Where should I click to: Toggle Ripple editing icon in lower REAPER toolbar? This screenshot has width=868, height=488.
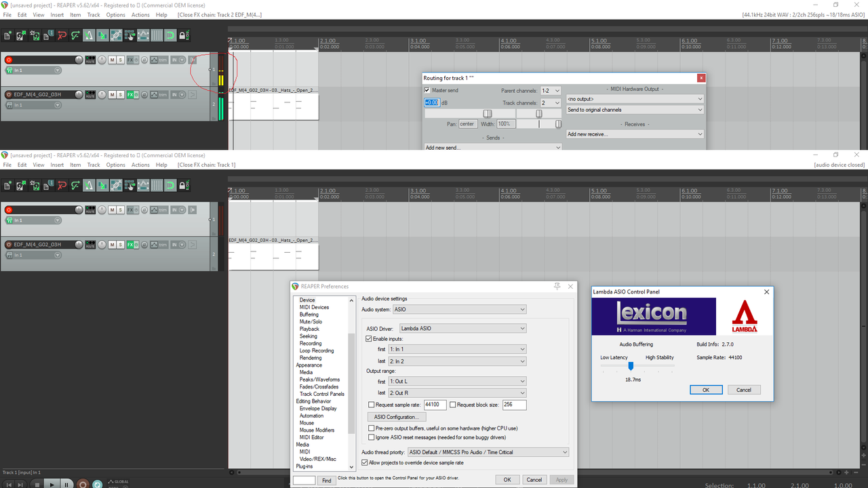tap(130, 185)
